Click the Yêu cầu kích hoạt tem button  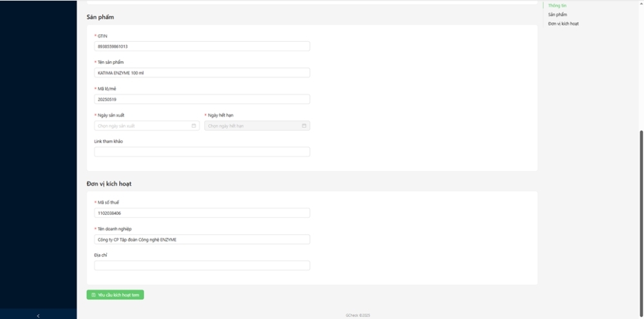click(115, 295)
